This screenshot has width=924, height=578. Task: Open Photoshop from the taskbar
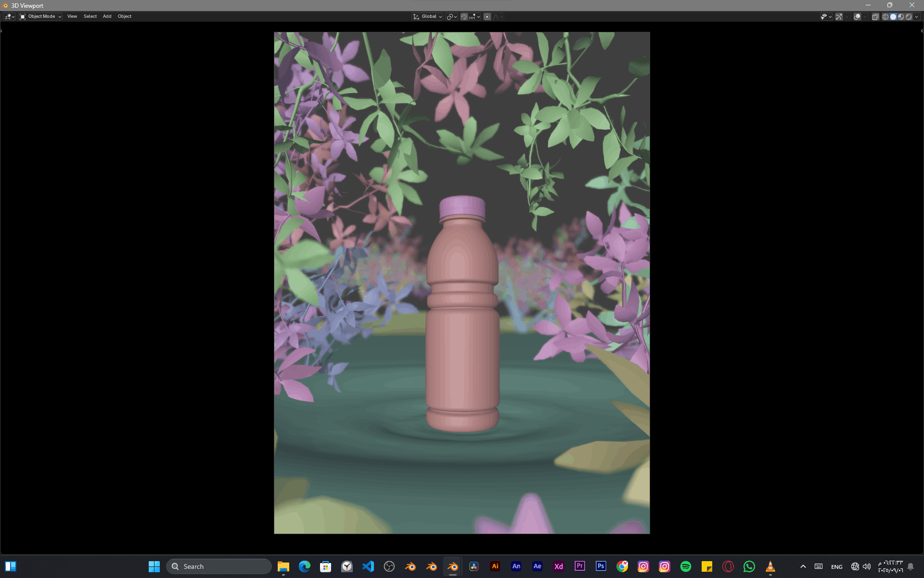(601, 566)
